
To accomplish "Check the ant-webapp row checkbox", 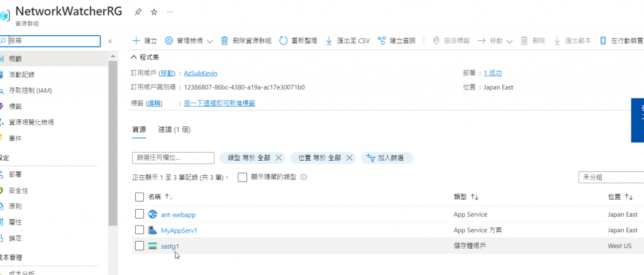I will (x=139, y=214).
